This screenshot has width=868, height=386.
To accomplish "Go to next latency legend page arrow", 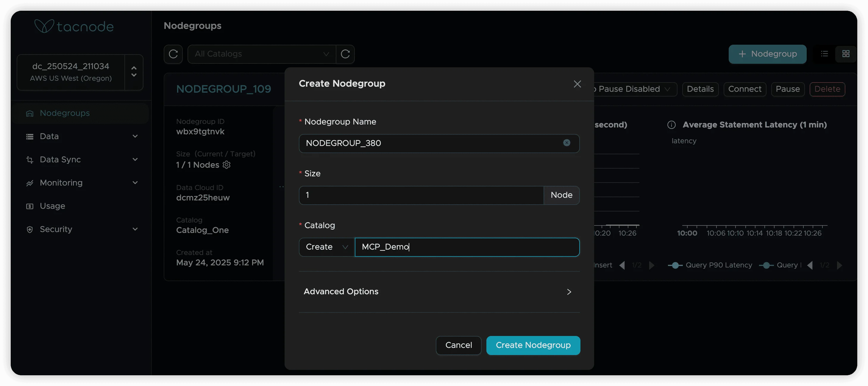I will coord(839,265).
